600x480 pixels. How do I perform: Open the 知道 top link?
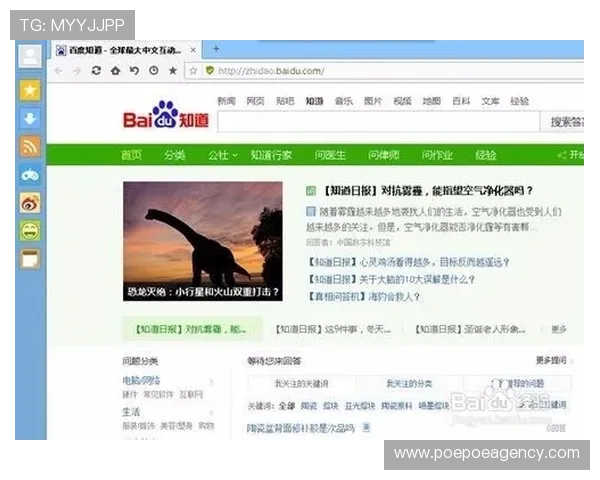point(315,101)
